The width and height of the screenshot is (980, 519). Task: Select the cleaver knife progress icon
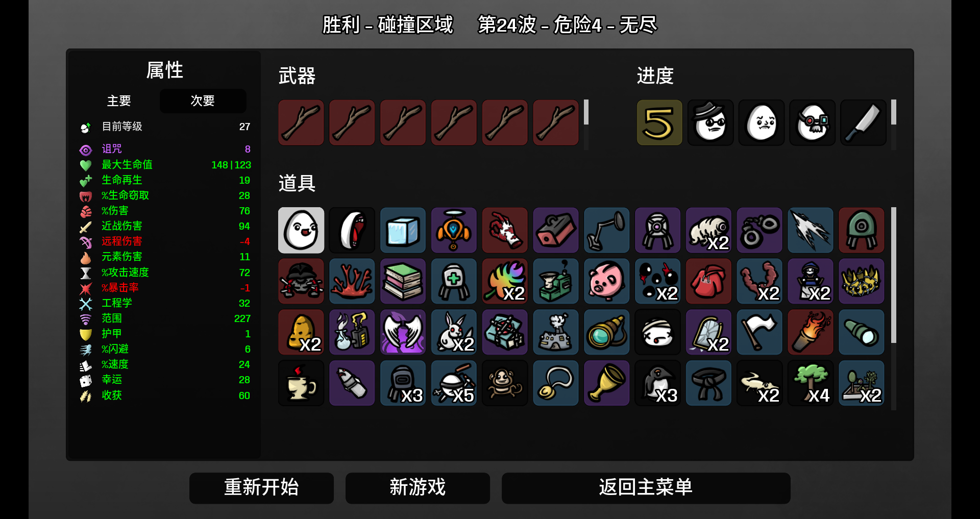[x=863, y=123]
